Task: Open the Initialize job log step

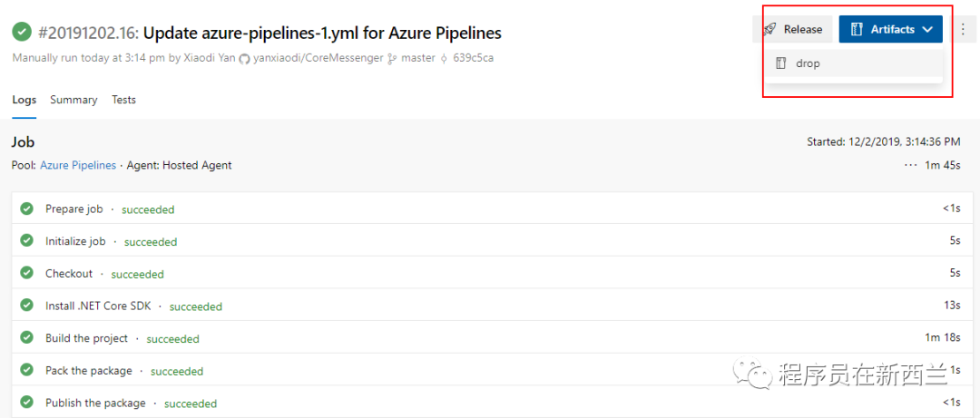Action: (490, 241)
